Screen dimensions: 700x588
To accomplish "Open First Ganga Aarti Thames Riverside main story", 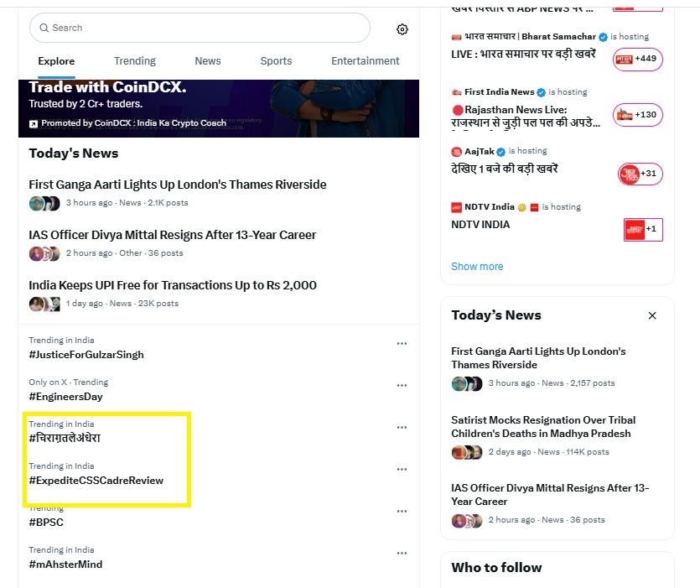I will [x=177, y=185].
